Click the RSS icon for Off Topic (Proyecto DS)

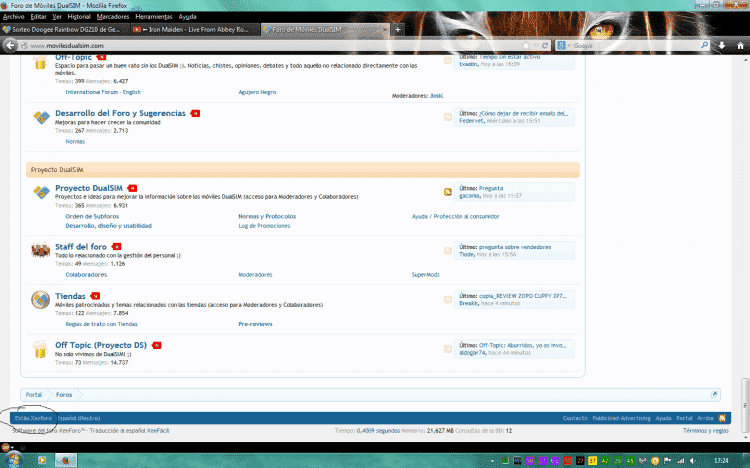click(x=448, y=349)
